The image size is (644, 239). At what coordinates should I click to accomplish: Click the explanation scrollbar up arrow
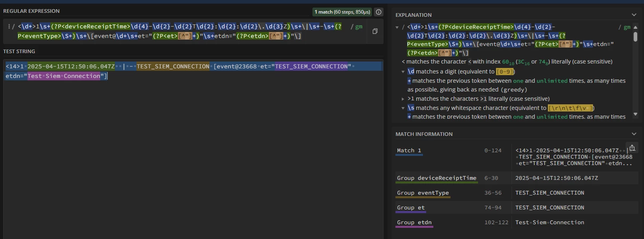pos(635,27)
